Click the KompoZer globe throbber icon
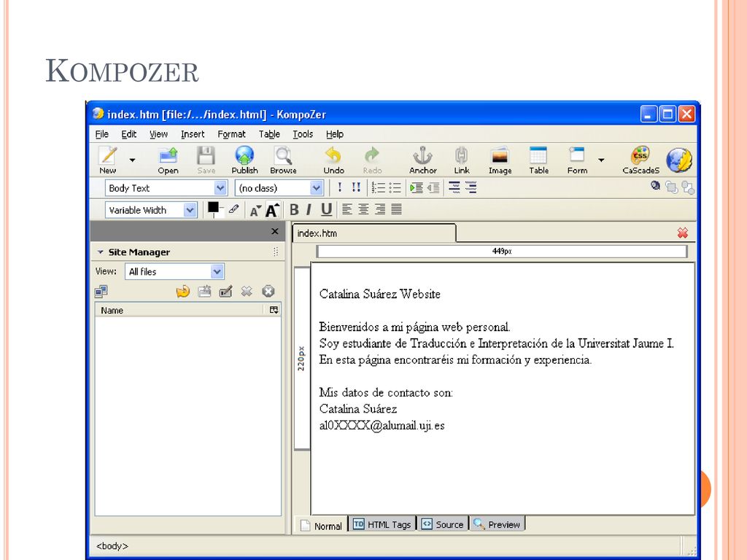747x560 pixels. 679,160
